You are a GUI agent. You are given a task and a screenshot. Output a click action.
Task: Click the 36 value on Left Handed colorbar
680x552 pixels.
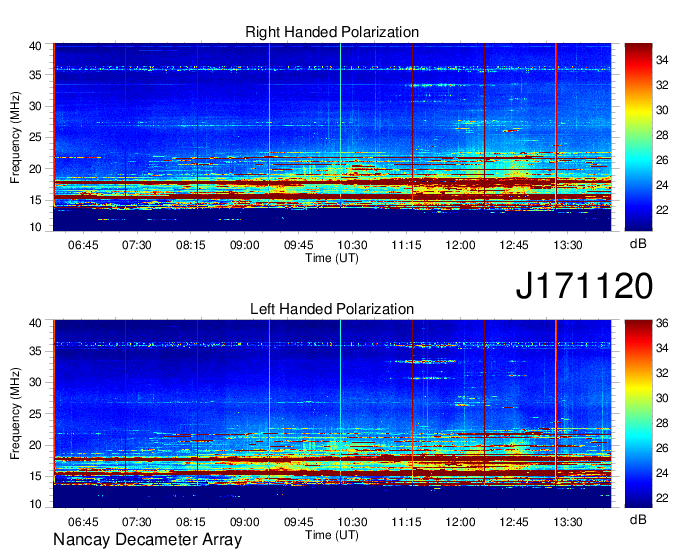coord(662,323)
